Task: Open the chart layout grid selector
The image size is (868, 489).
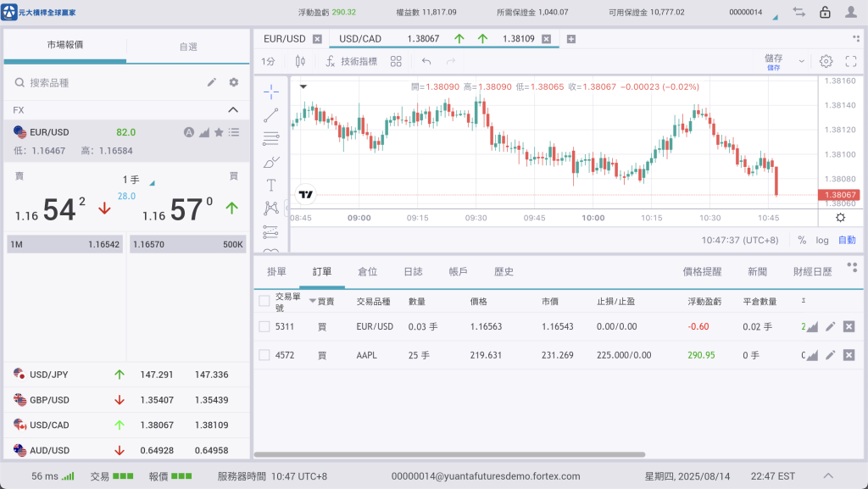Action: (x=396, y=61)
